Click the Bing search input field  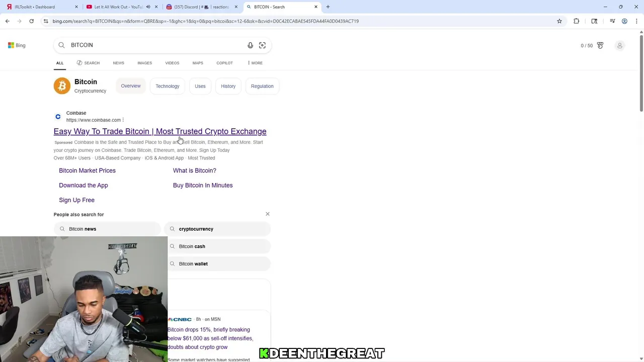tap(156, 45)
